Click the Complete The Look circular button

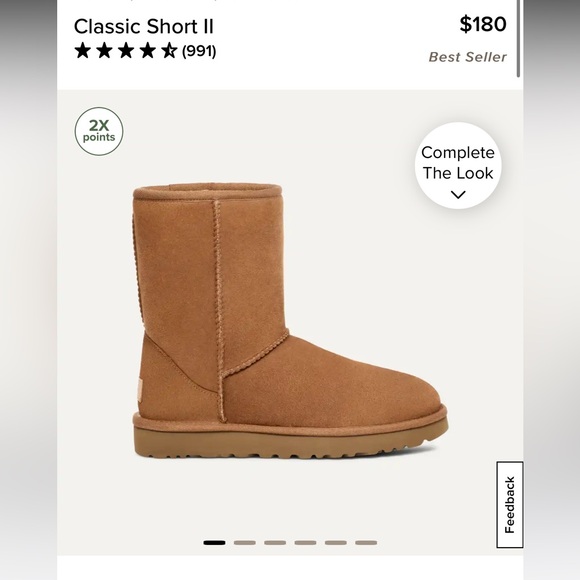click(x=458, y=165)
